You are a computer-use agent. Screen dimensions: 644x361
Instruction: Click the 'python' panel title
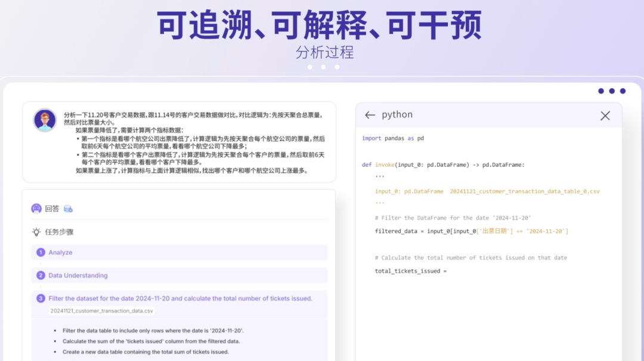(x=397, y=115)
